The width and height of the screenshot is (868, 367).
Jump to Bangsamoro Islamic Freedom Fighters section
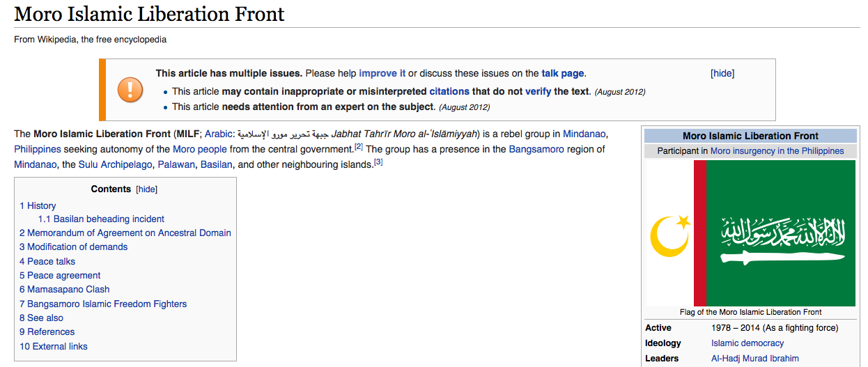103,304
